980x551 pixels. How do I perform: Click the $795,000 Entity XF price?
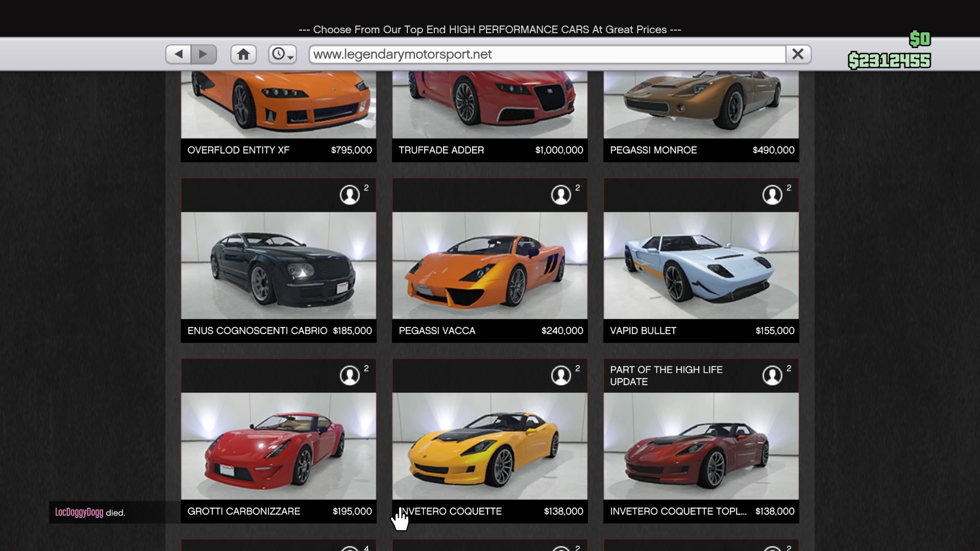click(352, 150)
